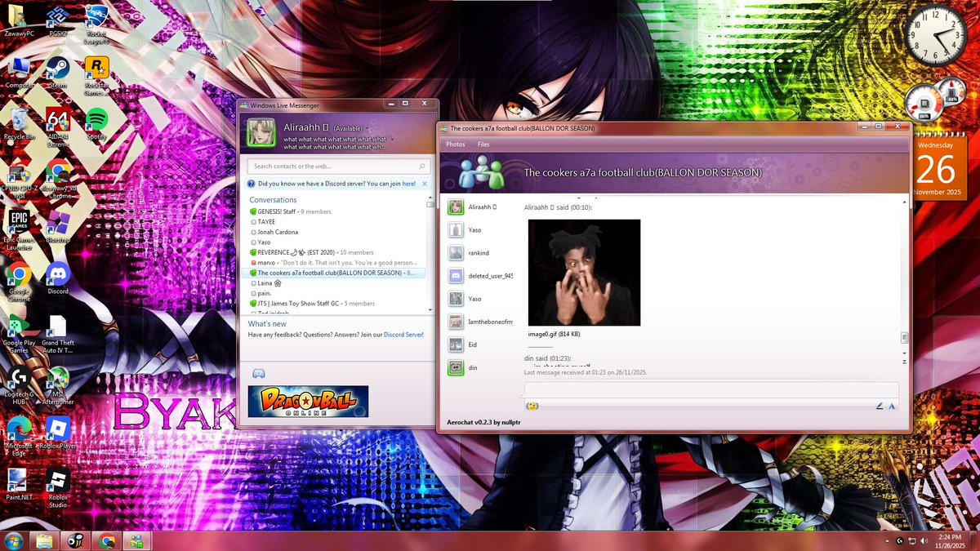This screenshot has height=551, width=980.
Task: Click the Search contacts or the web field
Action: click(340, 166)
